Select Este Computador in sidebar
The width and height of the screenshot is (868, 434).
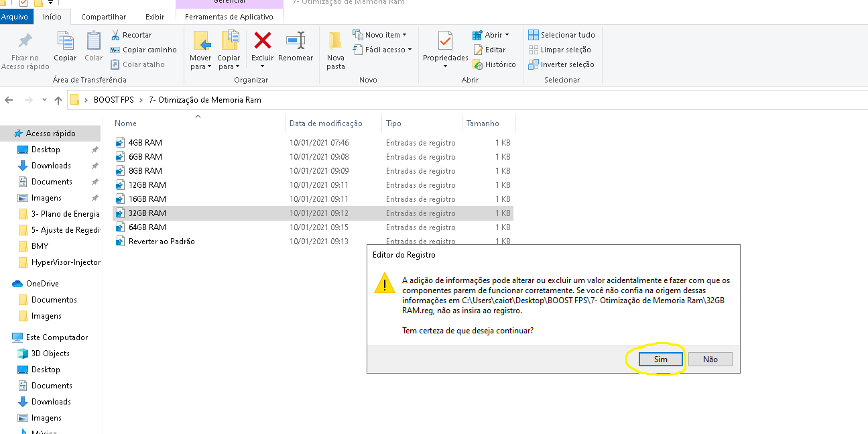click(51, 337)
